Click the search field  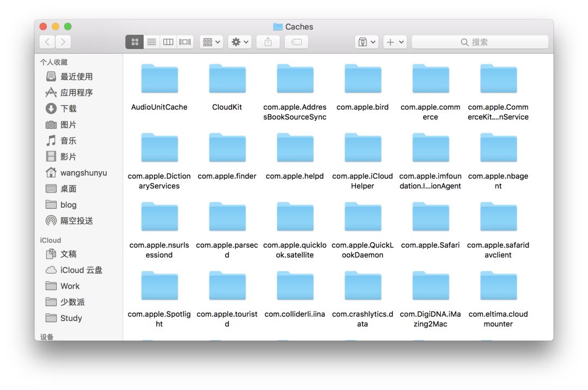pos(480,42)
